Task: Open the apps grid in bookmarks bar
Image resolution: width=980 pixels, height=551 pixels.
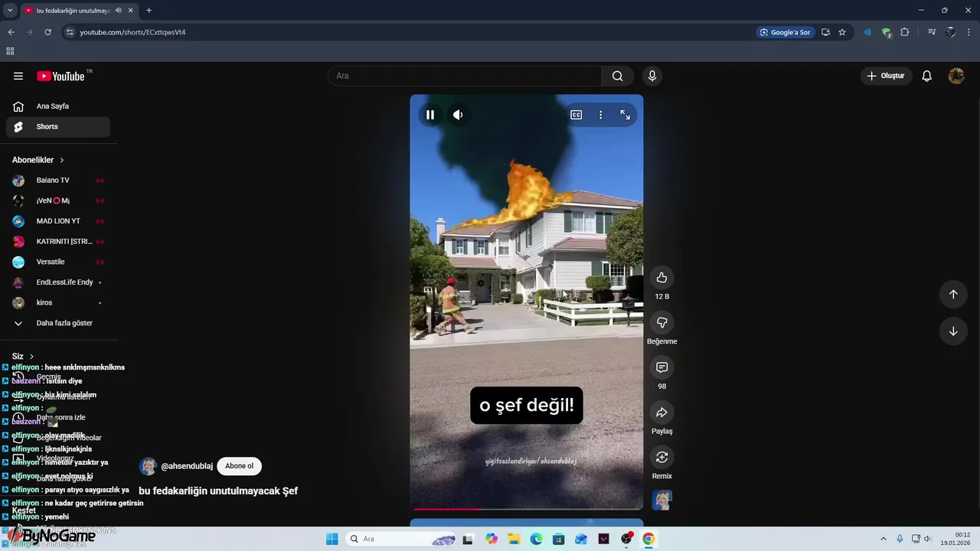Action: click(x=10, y=51)
